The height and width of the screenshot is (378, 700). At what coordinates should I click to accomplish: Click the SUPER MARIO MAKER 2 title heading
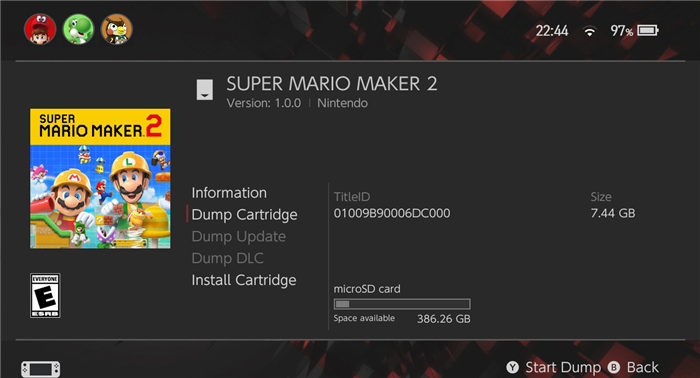point(332,84)
